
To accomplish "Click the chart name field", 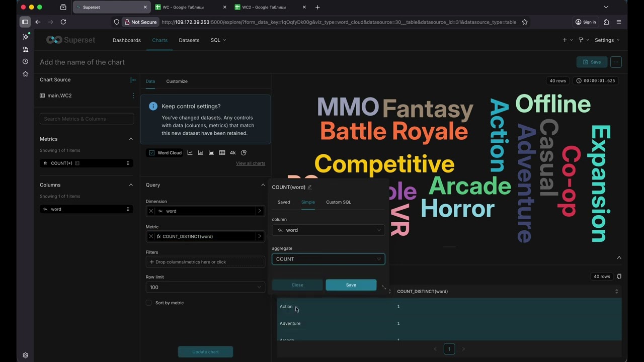I will coord(83,62).
